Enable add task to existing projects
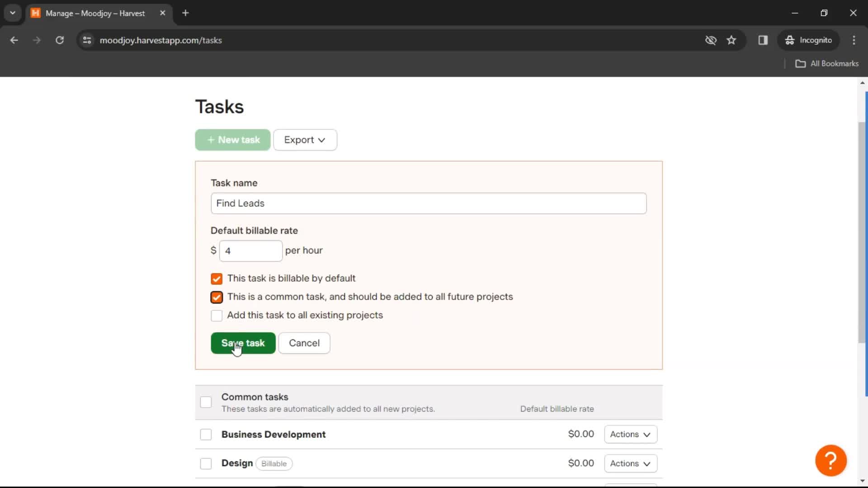The width and height of the screenshot is (868, 488). click(216, 315)
